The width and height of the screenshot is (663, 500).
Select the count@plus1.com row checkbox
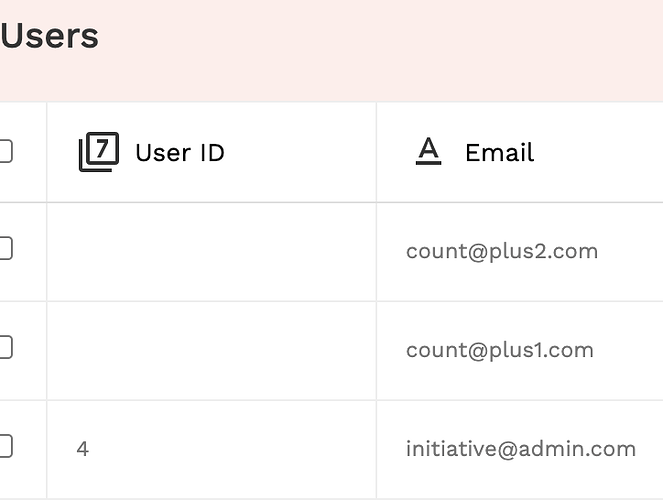tap(5, 347)
